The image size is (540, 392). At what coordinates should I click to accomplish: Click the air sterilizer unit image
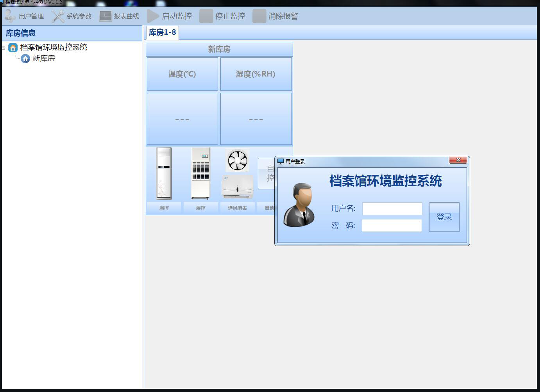pyautogui.click(x=238, y=186)
